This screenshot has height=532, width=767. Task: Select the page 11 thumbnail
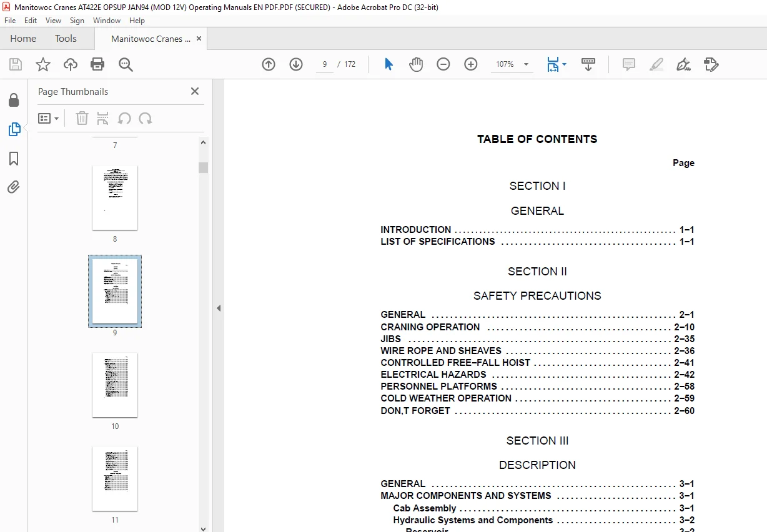[115, 478]
